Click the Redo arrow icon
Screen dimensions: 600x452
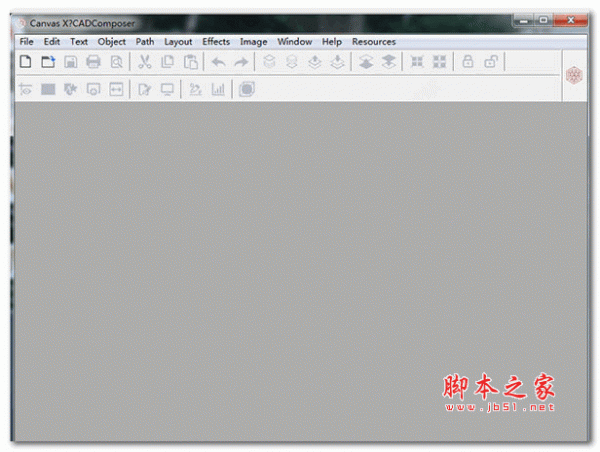click(x=241, y=62)
